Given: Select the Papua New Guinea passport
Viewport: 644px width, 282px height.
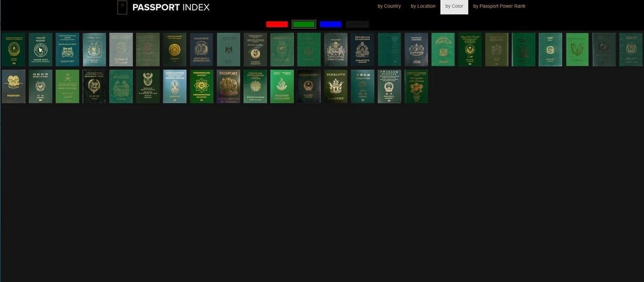Looking at the screenshot, I should click(13, 86).
